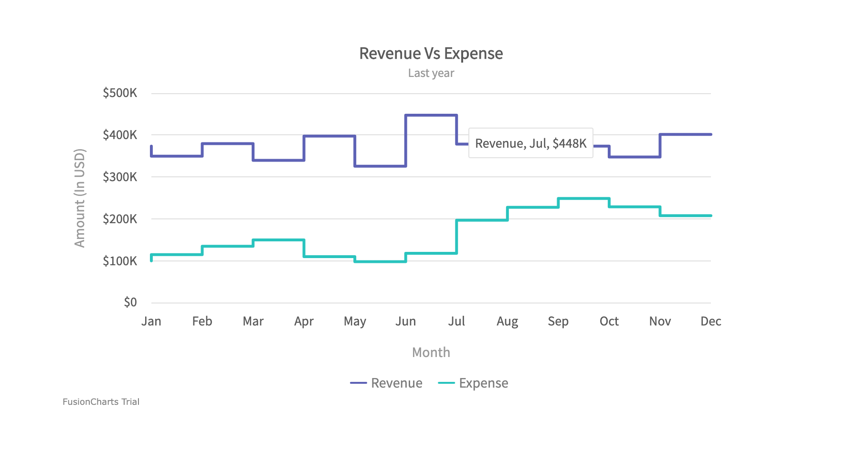Click the $300K y-axis label
Viewport: 868px width, 455px height.
tap(120, 177)
